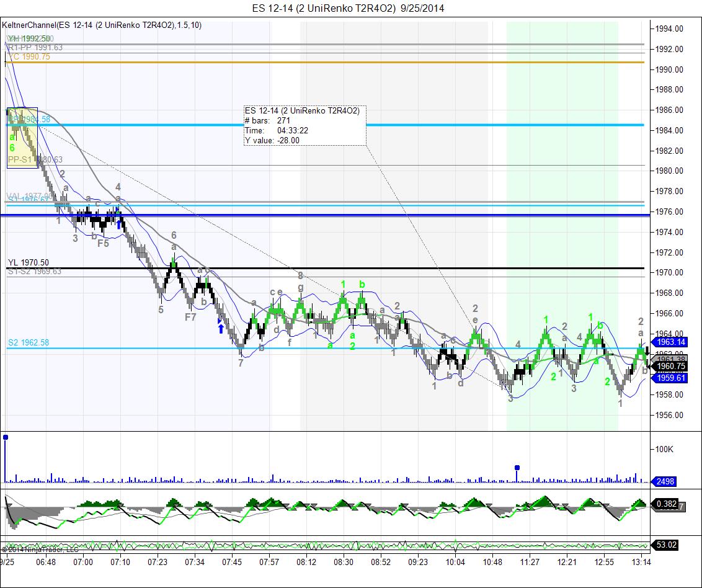Click the F5 swing label on the chart
Screen dimensions: 702x588
(104, 243)
